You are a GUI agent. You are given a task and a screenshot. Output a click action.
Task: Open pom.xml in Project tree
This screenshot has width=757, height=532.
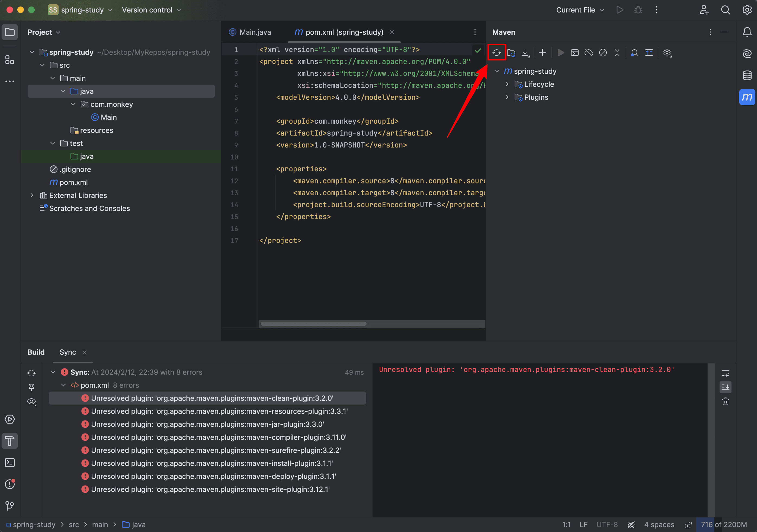[x=69, y=182]
